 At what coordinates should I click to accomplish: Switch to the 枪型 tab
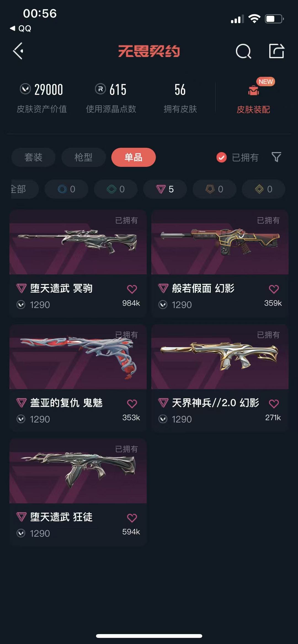click(83, 157)
